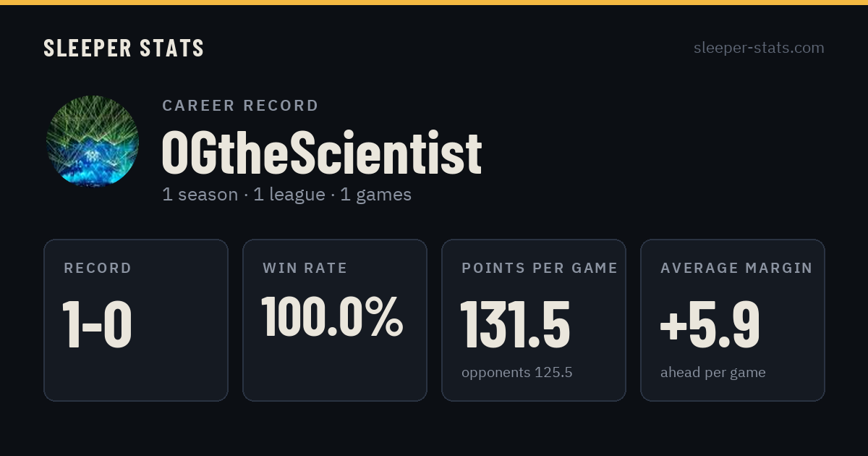This screenshot has height=456, width=868.
Task: Select the OGtheScientist username heading
Action: (x=321, y=153)
